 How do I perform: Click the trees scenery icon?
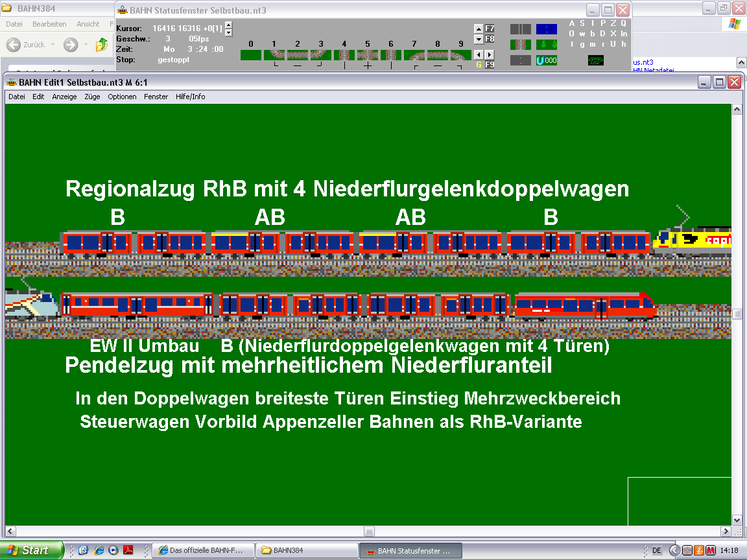coord(547,45)
